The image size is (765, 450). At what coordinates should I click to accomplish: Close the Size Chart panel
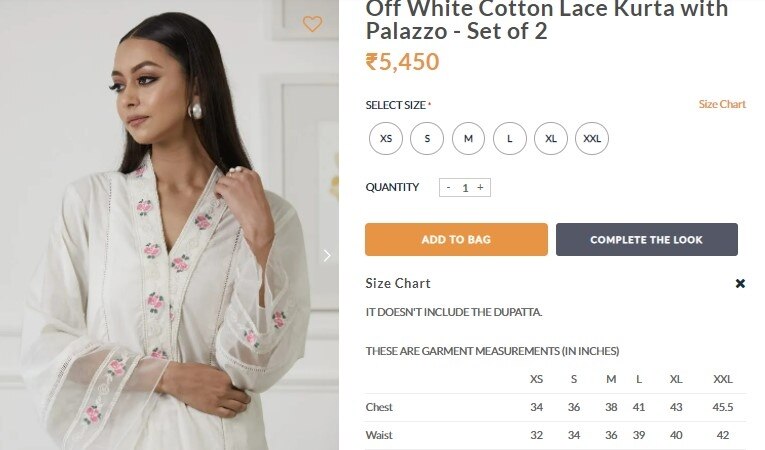pos(740,284)
